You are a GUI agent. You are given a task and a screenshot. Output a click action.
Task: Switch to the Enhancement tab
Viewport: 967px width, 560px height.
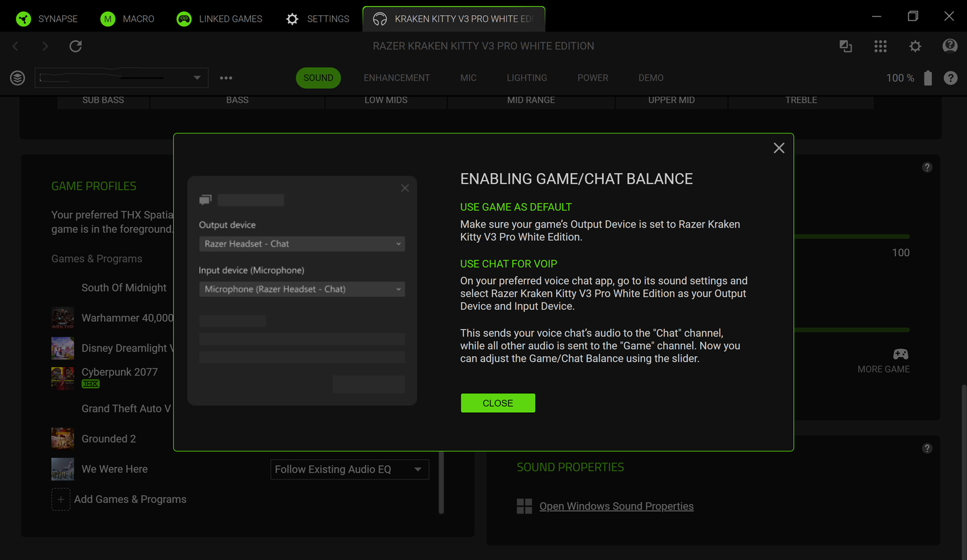(x=397, y=78)
